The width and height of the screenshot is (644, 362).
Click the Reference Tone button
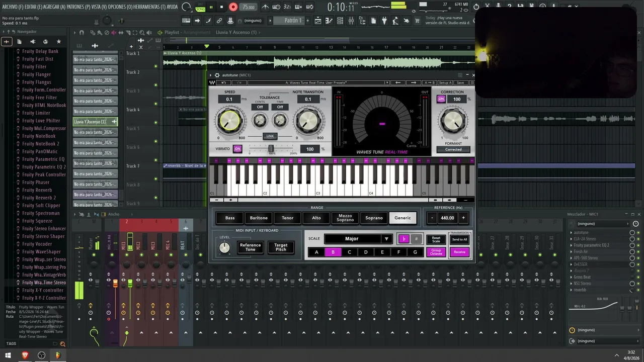tap(250, 247)
